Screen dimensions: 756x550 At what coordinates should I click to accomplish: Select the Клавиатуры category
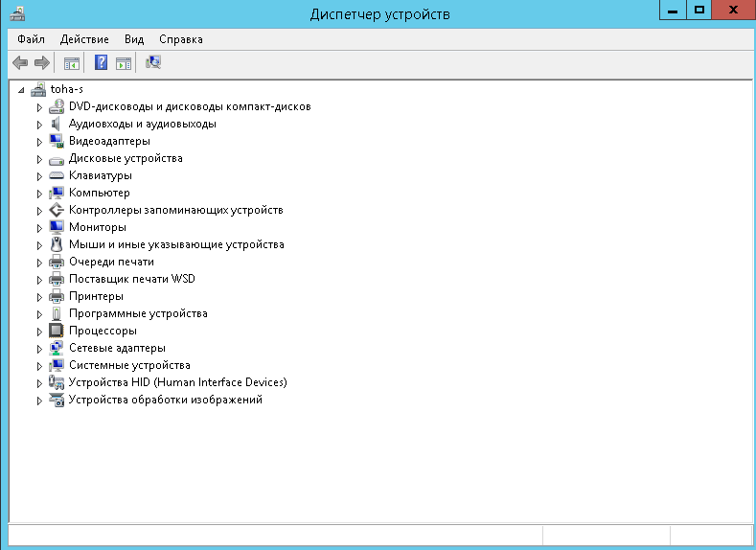click(100, 175)
